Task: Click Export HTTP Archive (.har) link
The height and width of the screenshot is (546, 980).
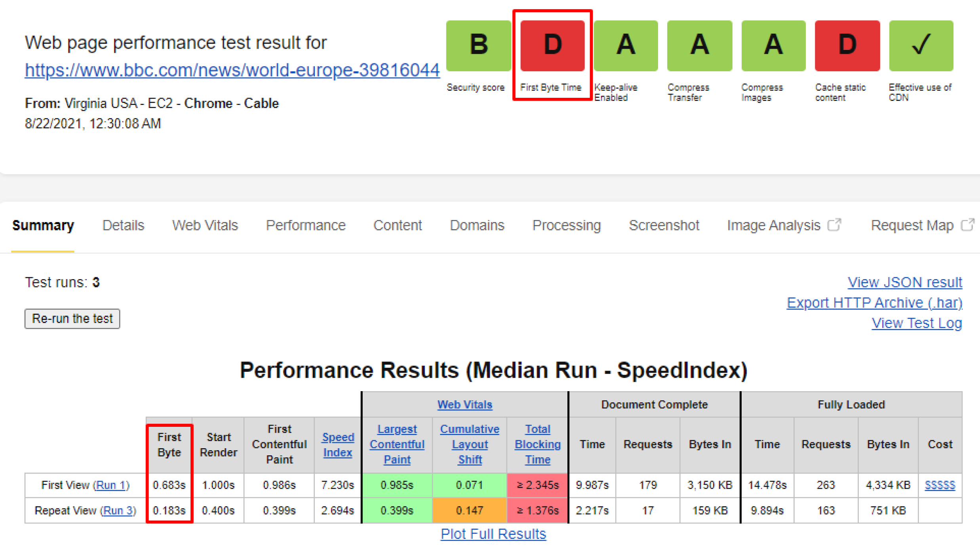Action: (875, 302)
